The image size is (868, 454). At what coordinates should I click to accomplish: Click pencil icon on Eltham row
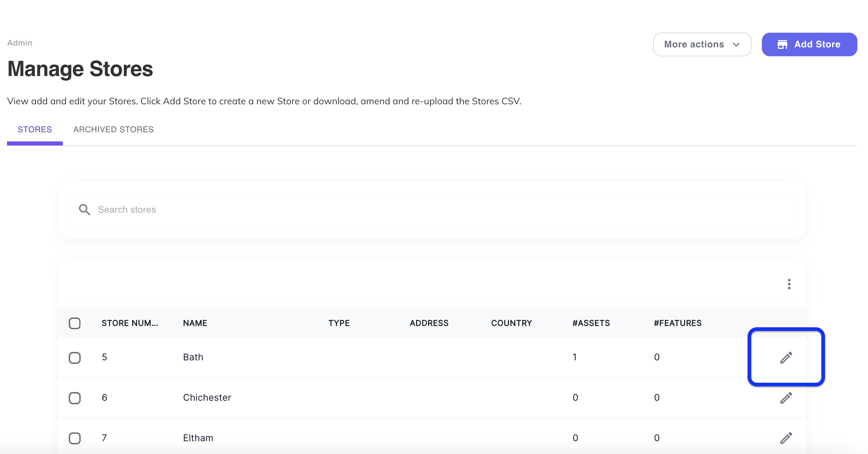pyautogui.click(x=786, y=438)
